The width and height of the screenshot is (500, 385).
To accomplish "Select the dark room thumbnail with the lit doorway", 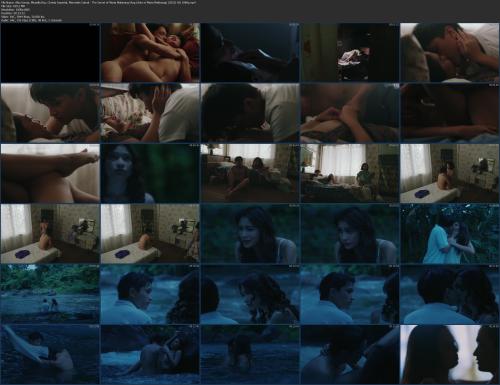I will pos(350,53).
